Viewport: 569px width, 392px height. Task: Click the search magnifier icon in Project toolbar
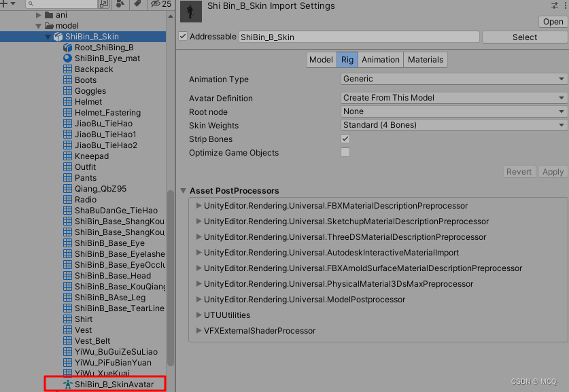point(31,3)
